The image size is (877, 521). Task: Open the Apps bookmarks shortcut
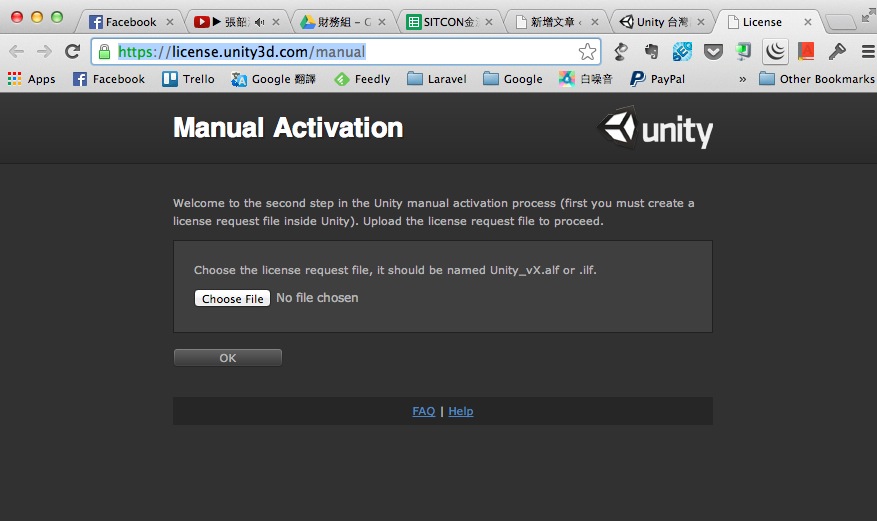point(31,79)
